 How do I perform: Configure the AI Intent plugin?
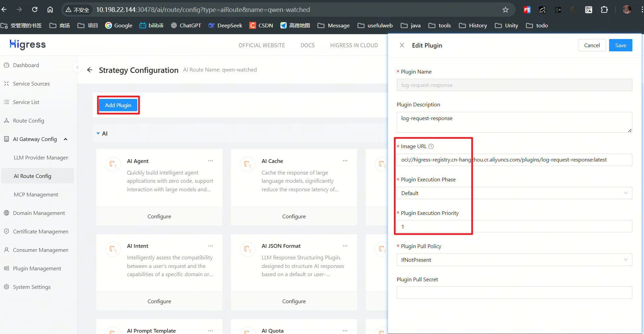coord(159,301)
